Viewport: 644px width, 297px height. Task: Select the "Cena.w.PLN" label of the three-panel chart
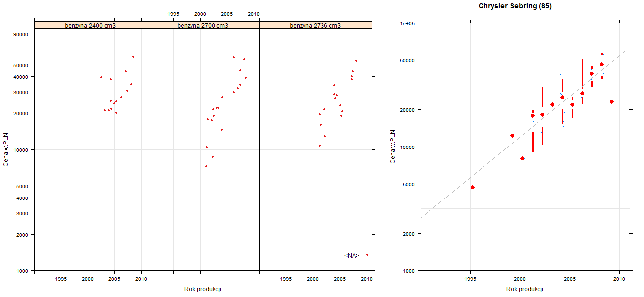tap(6, 149)
